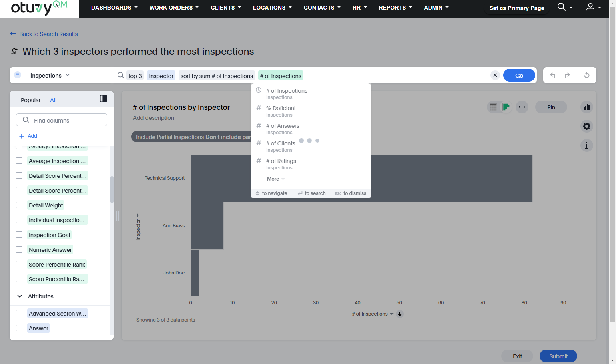The width and height of the screenshot is (616, 364).
Task: Follow Back to Search Results link
Action: point(48,34)
